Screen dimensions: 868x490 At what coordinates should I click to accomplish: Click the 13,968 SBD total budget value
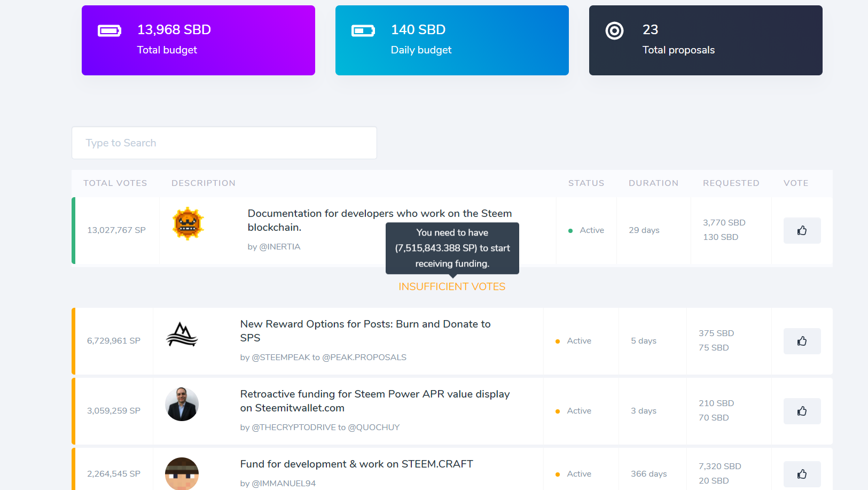pos(174,30)
